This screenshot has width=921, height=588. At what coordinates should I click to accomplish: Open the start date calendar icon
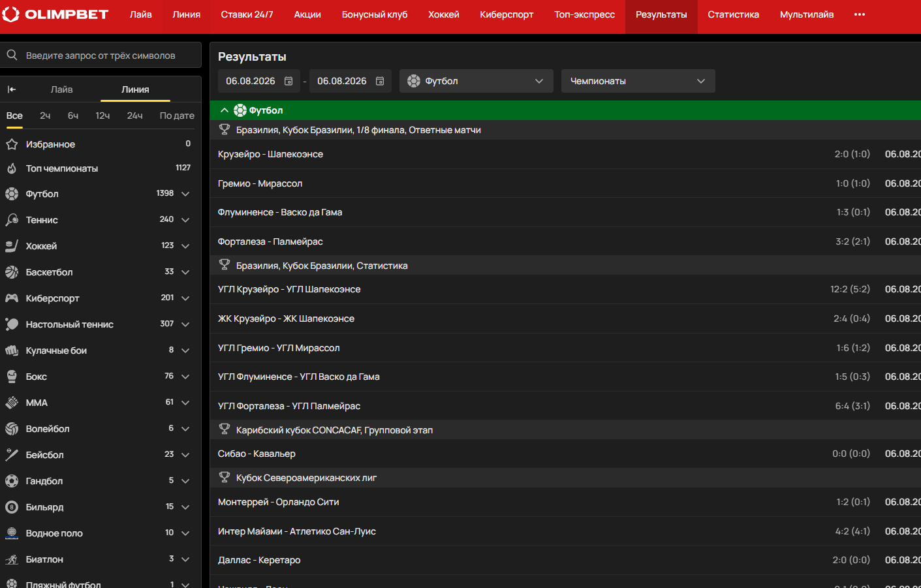(289, 81)
